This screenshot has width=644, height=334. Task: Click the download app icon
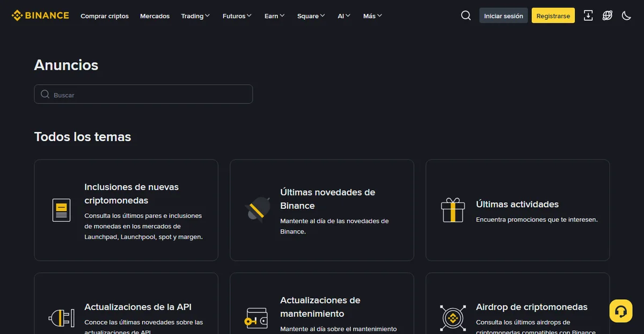[588, 16]
